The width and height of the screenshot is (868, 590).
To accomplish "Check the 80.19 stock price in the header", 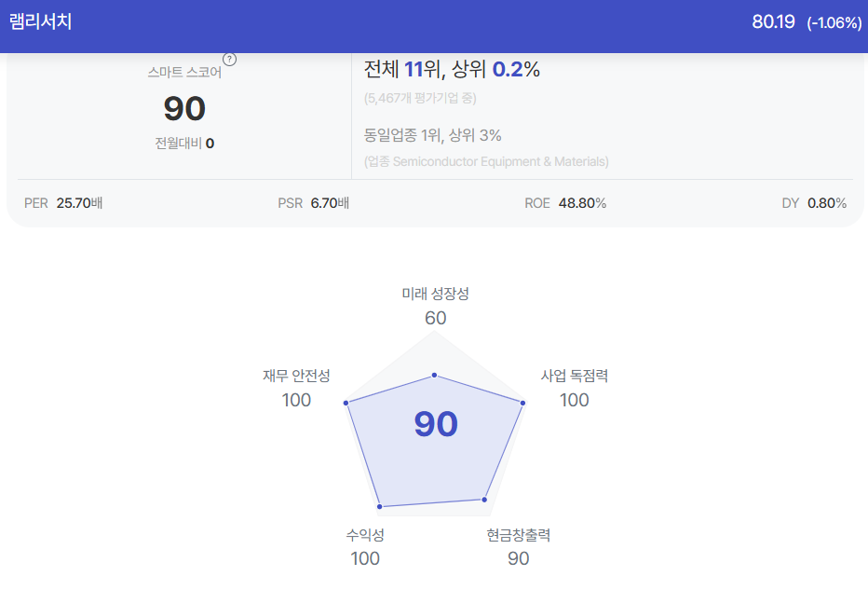I will click(x=773, y=21).
